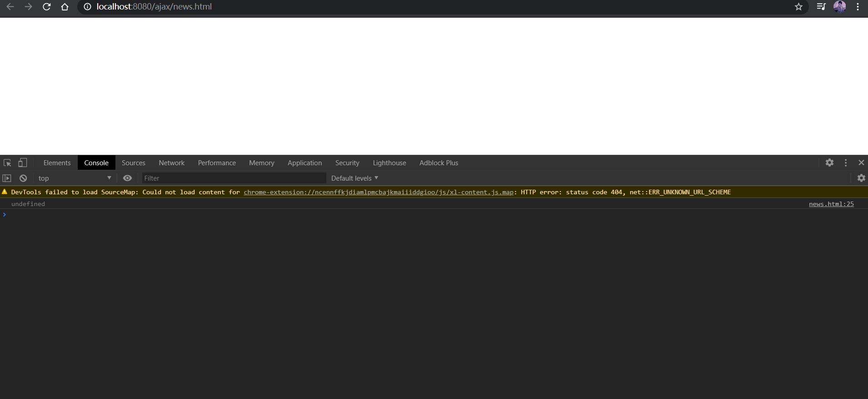
Task: Click the address bar URL
Action: [x=154, y=7]
